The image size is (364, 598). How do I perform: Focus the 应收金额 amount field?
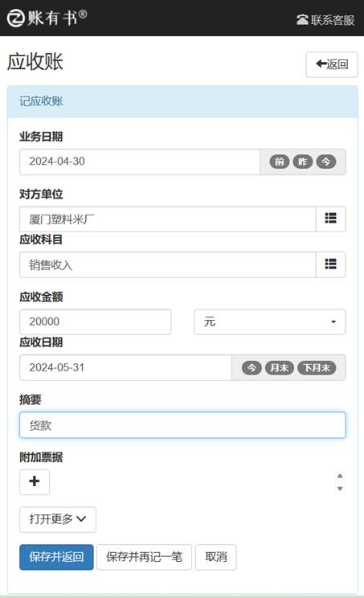96,322
